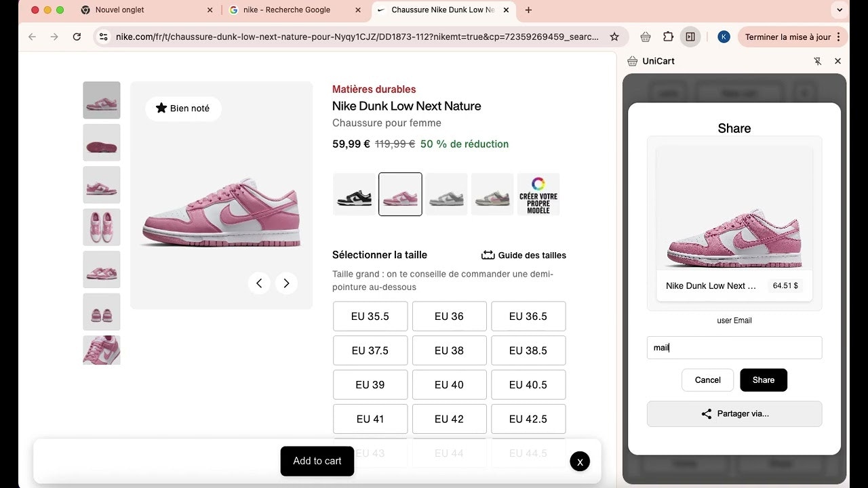This screenshot has width=868, height=488.
Task: Select the Chaussure Nike Dunk Low tab
Action: point(443,10)
